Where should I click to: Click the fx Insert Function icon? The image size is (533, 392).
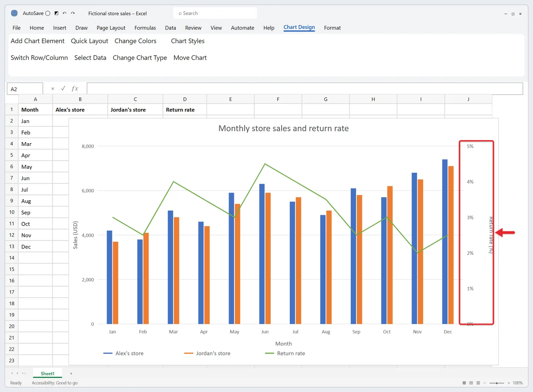click(75, 89)
